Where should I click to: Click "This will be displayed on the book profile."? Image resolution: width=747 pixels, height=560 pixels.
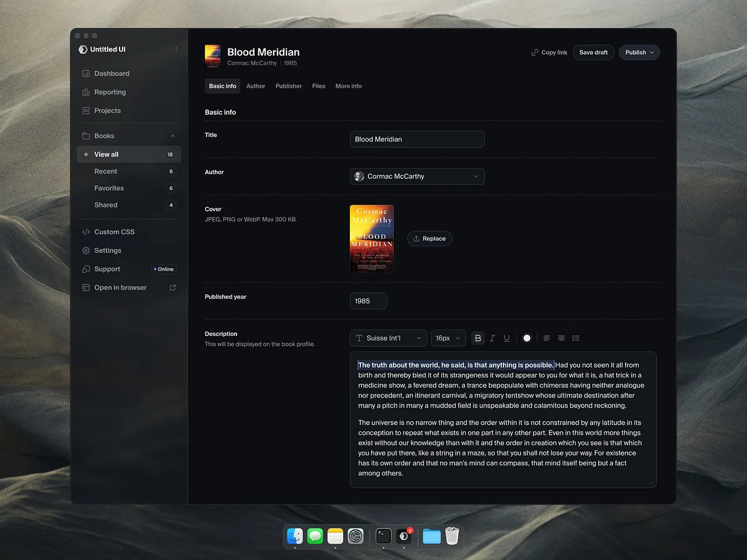pyautogui.click(x=260, y=344)
